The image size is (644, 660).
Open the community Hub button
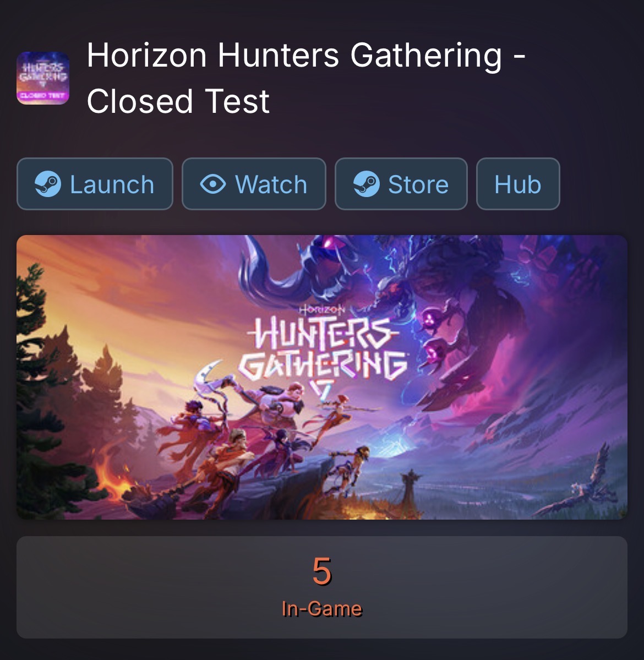point(518,184)
